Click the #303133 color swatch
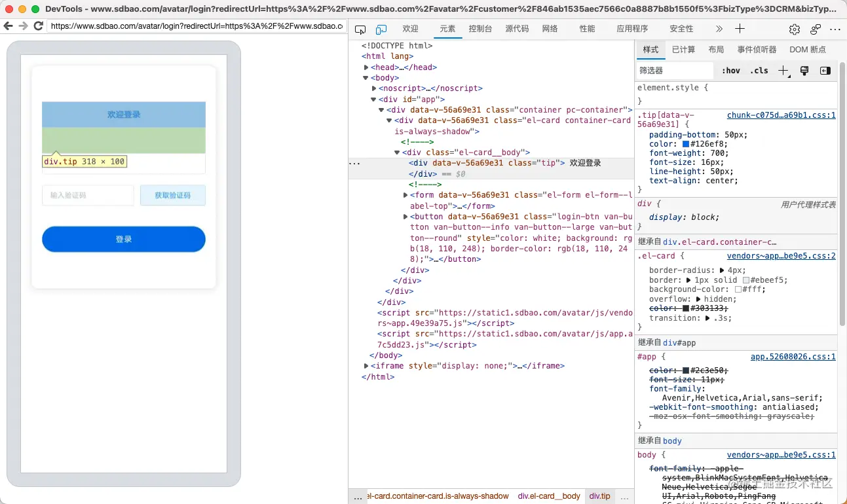This screenshot has width=847, height=504. 686,308
